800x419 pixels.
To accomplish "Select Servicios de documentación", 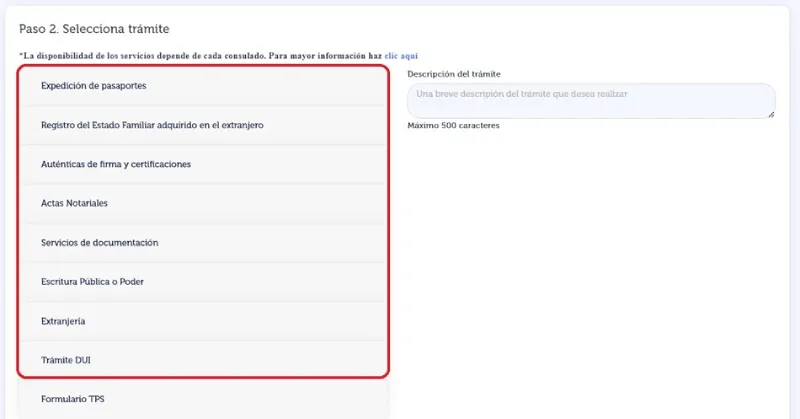I will pos(203,242).
